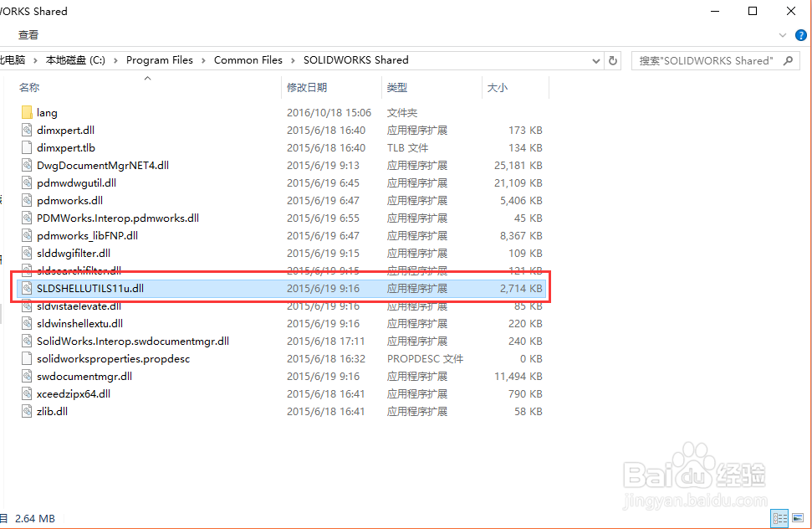Expand breadcrumb arrow after 本地磁盘 (C:)

tap(115, 60)
